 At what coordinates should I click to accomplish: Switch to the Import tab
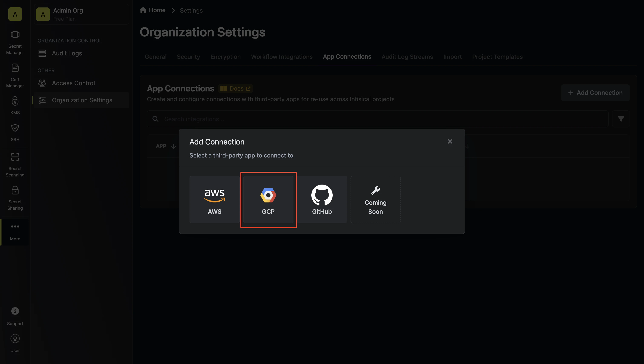(x=453, y=57)
